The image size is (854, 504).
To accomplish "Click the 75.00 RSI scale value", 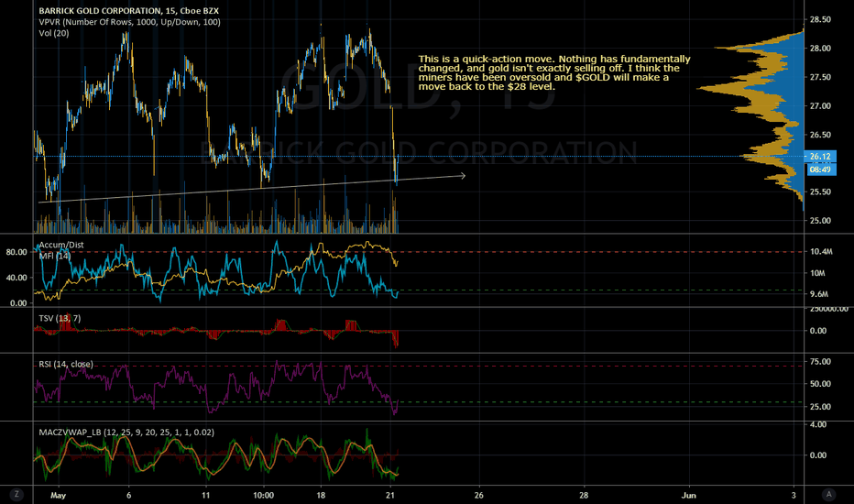I will pyautogui.click(x=820, y=361).
